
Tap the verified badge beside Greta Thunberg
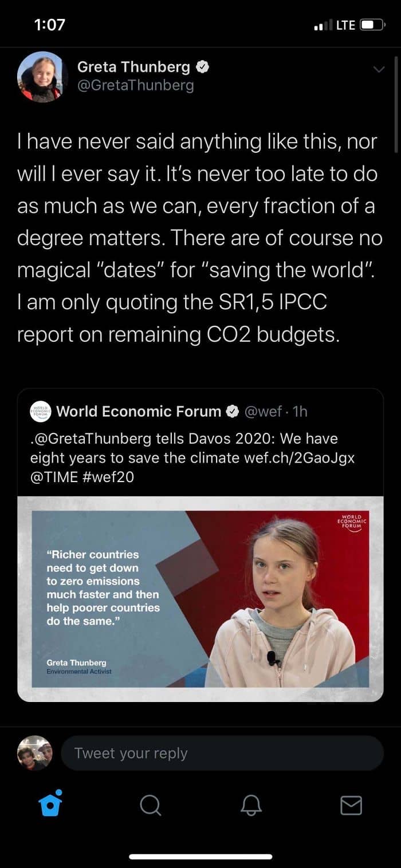pos(202,67)
